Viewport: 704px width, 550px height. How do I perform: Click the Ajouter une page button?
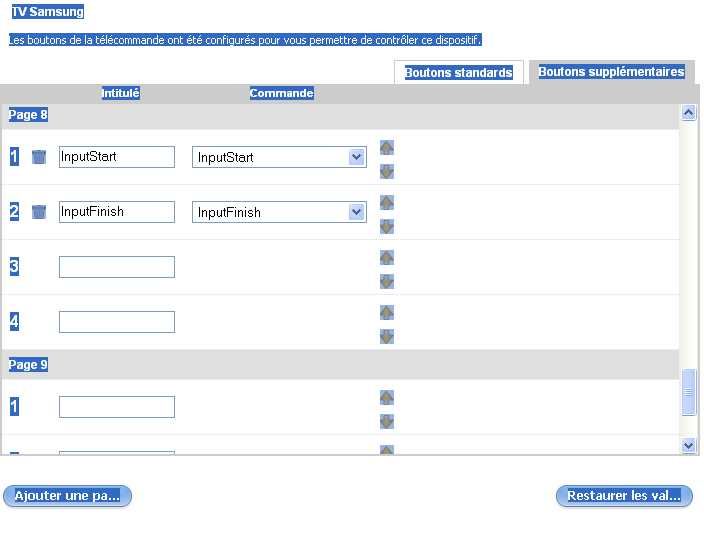pyautogui.click(x=67, y=496)
